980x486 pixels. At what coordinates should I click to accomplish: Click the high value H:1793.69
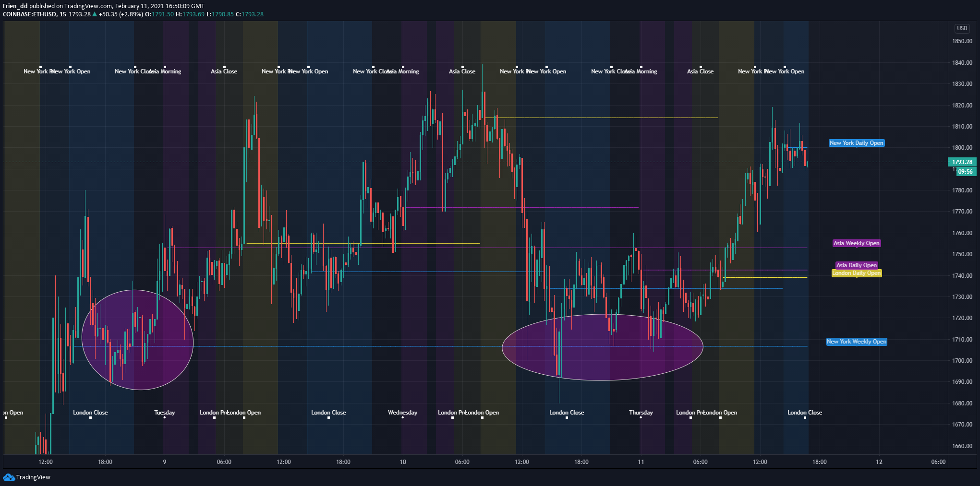(x=190, y=14)
